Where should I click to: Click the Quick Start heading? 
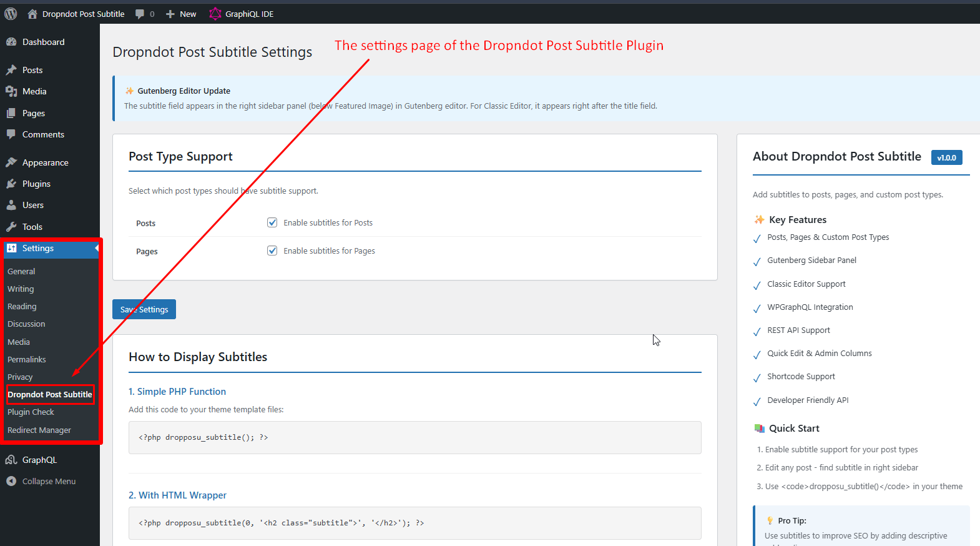tap(794, 429)
